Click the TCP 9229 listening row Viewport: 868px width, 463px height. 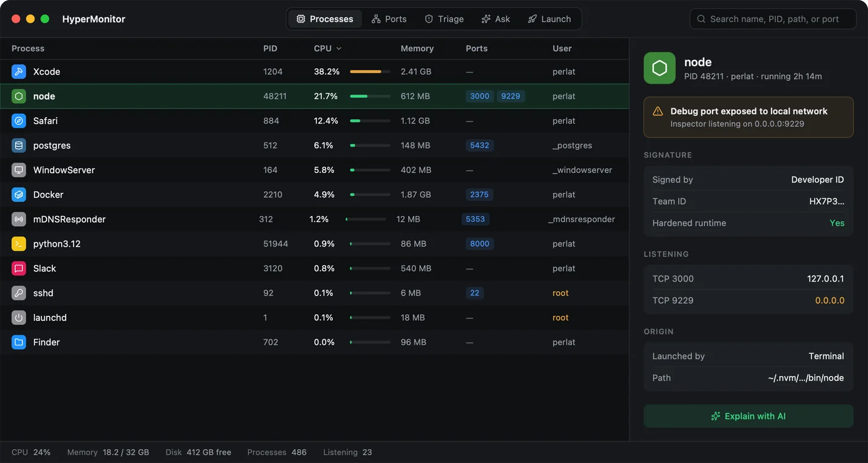pyautogui.click(x=749, y=300)
